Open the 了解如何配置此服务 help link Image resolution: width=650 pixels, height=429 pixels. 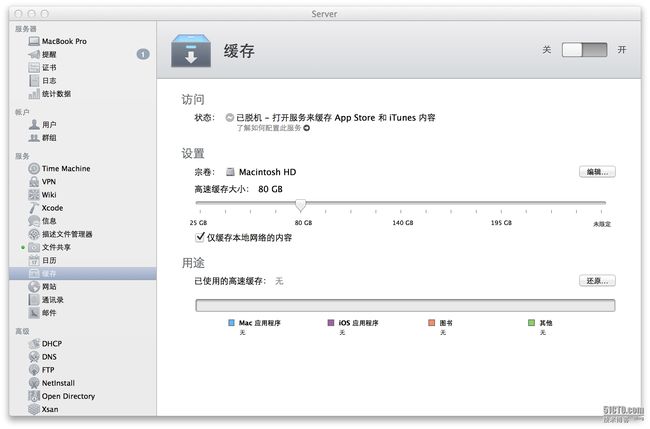coord(272,129)
